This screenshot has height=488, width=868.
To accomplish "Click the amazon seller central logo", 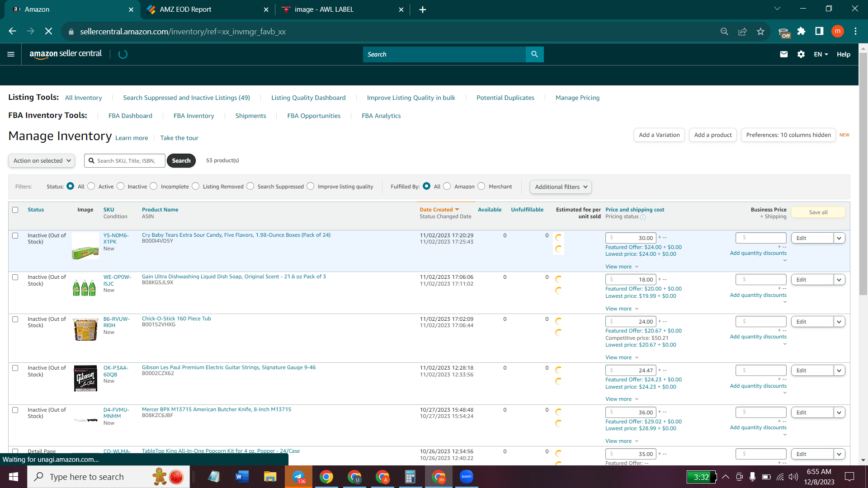I will click(66, 54).
